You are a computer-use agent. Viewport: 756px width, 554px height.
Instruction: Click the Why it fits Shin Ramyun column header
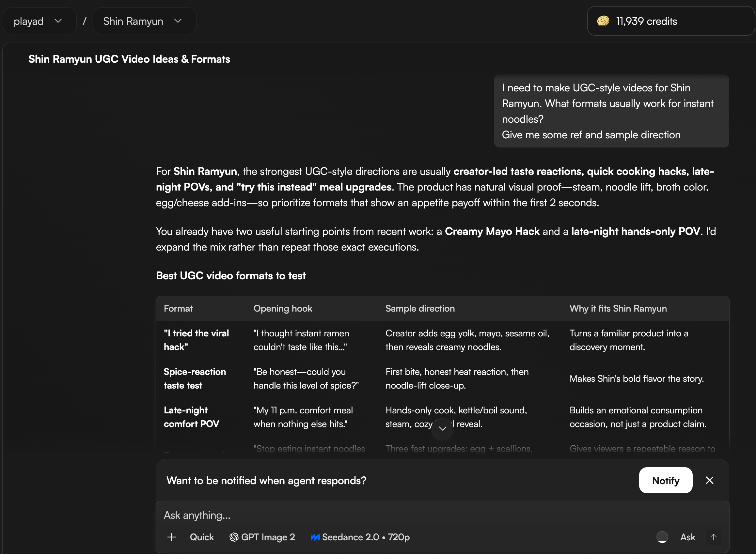tap(618, 309)
